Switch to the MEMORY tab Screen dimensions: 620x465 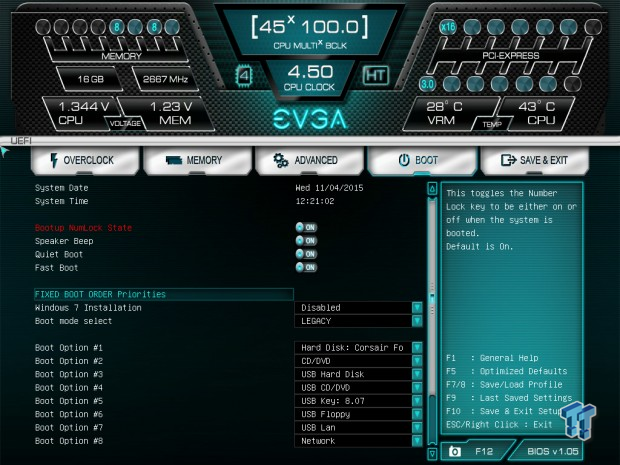(197, 161)
